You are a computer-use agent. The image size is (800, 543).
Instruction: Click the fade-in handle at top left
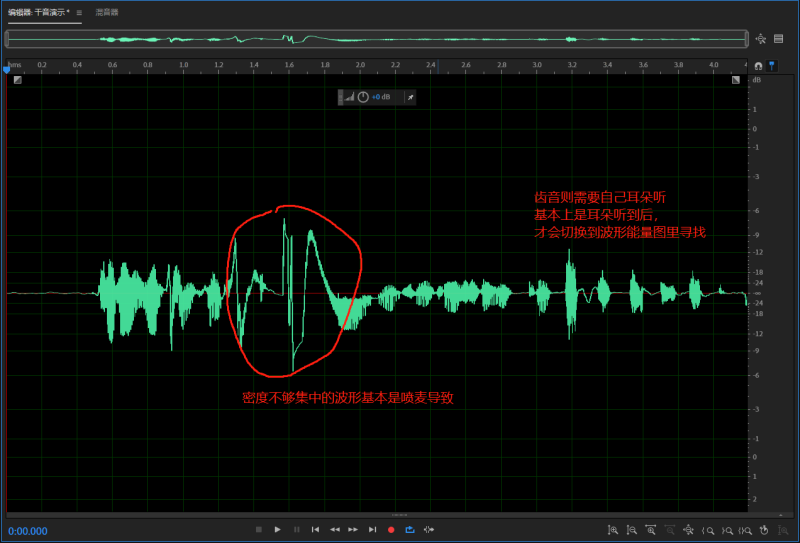coord(17,80)
